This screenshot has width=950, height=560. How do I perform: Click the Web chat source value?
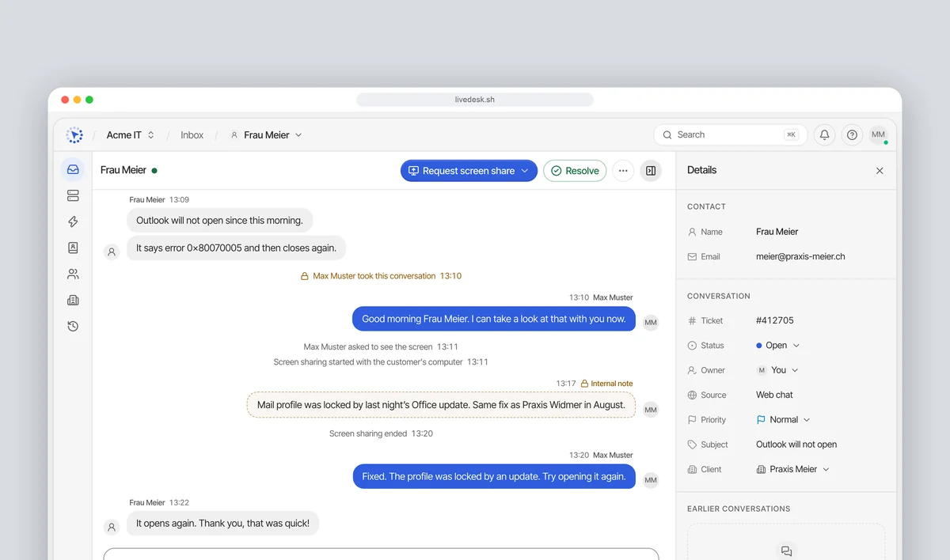click(x=774, y=395)
